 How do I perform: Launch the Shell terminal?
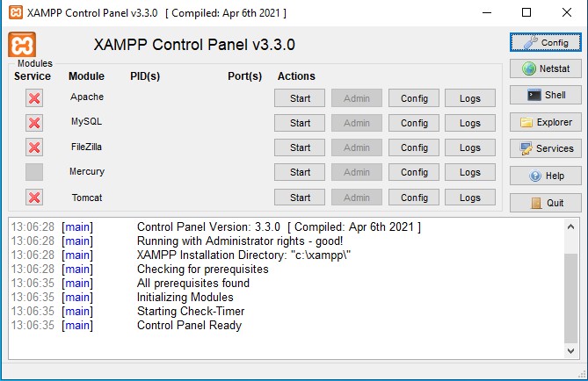[545, 96]
